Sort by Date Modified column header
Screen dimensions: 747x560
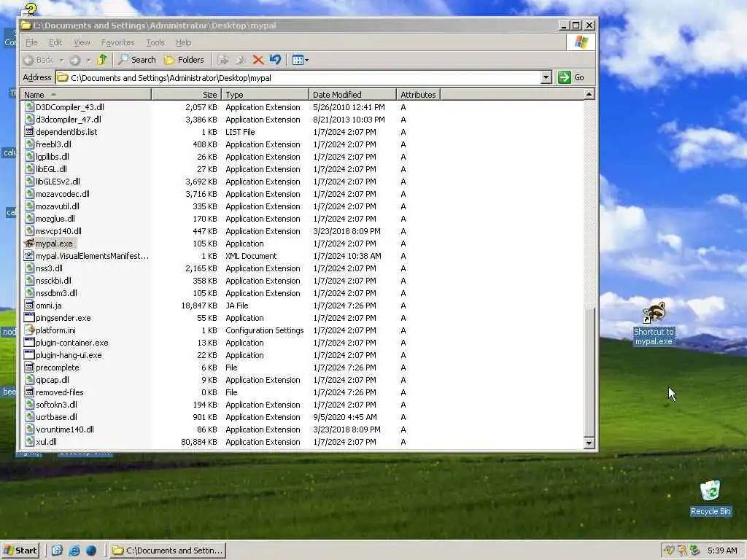tap(352, 94)
